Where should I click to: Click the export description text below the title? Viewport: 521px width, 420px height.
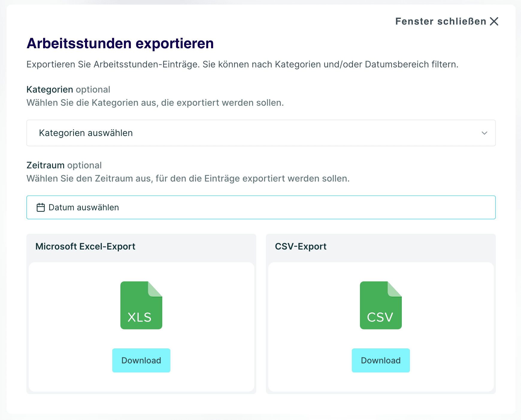click(x=242, y=64)
